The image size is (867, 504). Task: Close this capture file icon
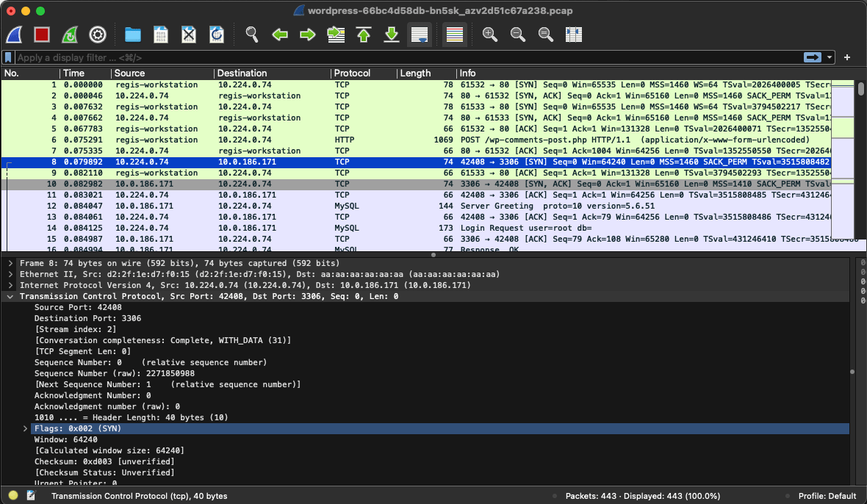[x=189, y=35]
